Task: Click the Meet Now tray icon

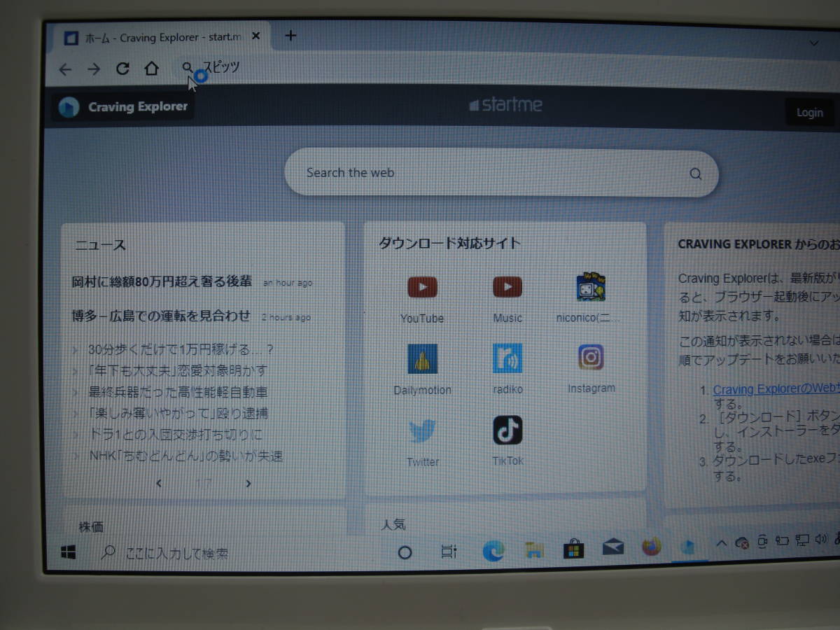Action: [763, 540]
